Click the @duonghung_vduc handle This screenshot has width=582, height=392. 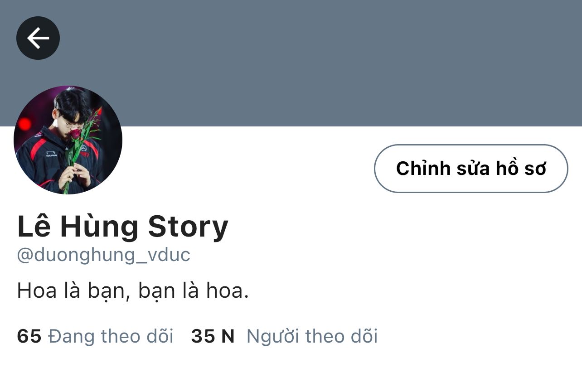coord(104,255)
